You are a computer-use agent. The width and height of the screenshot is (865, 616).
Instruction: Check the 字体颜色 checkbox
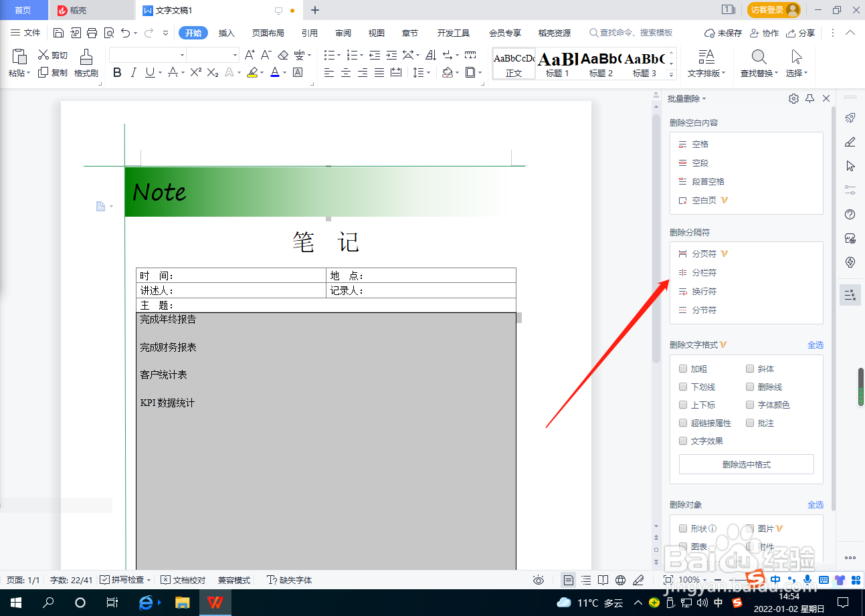click(750, 405)
